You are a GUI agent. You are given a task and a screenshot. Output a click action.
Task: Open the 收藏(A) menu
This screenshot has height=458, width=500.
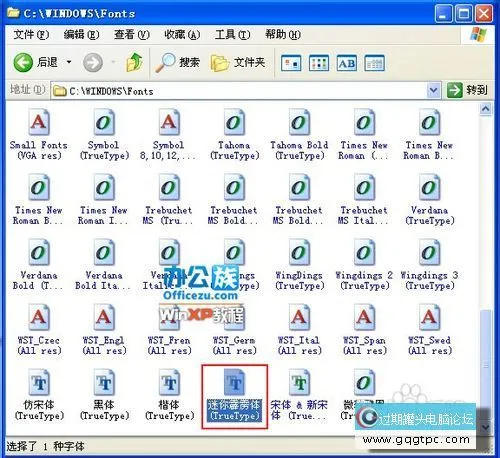click(182, 34)
